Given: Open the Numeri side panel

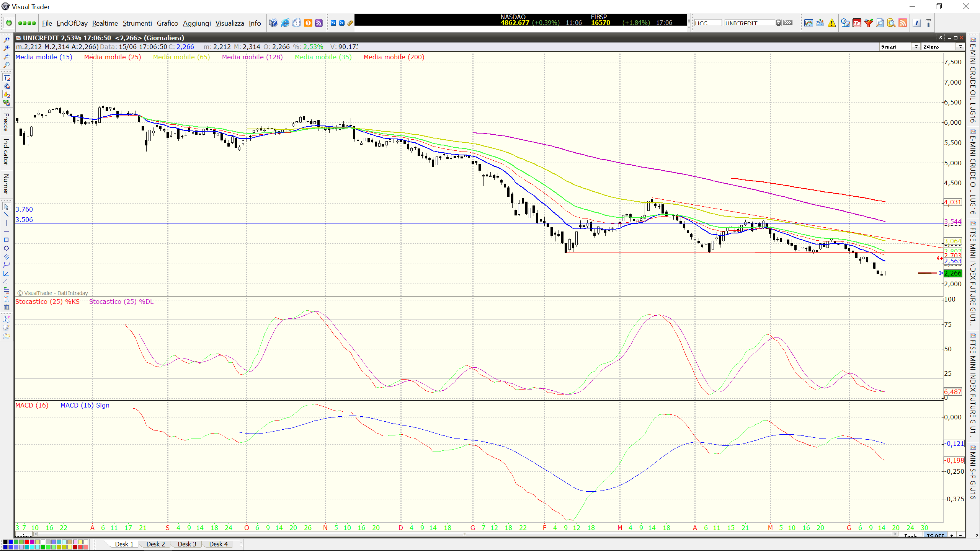Looking at the screenshot, I should tap(6, 185).
